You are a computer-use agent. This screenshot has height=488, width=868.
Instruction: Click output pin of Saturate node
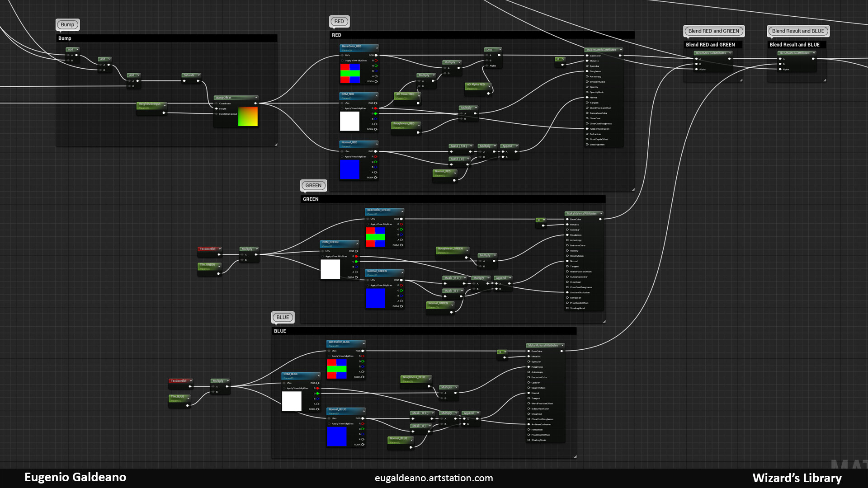point(198,81)
